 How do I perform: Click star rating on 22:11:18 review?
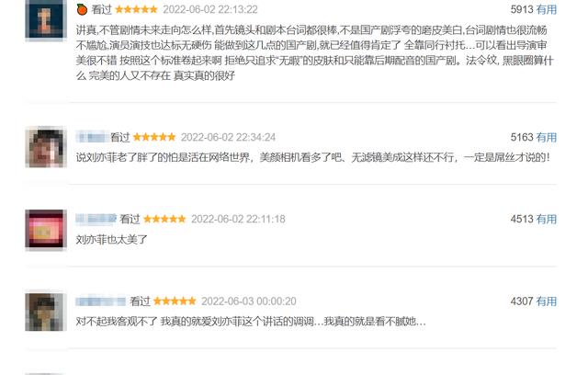coord(164,219)
